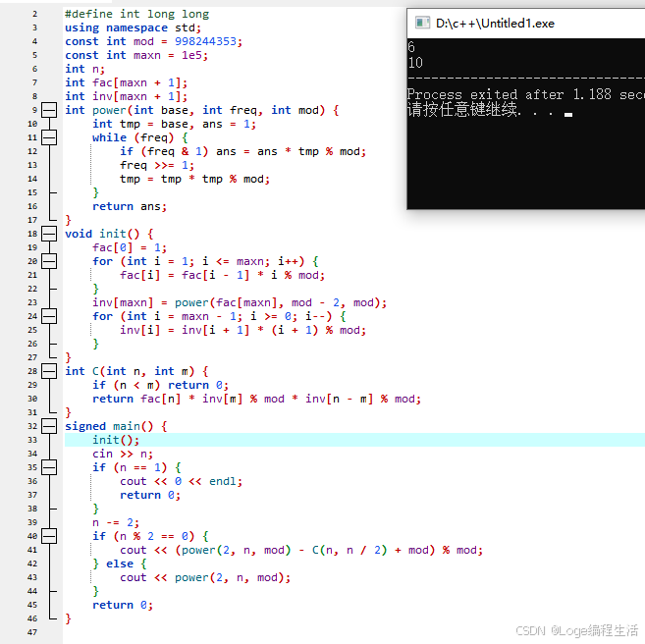This screenshot has height=644, width=645.
Task: Click 'fac[0] = 1;' on line 19
Action: click(x=130, y=247)
